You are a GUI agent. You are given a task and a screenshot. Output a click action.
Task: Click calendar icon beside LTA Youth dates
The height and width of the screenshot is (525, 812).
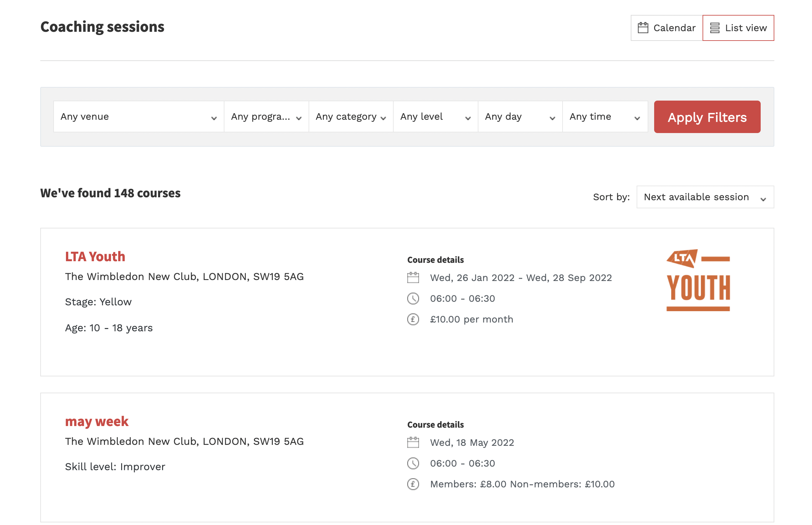click(x=413, y=277)
